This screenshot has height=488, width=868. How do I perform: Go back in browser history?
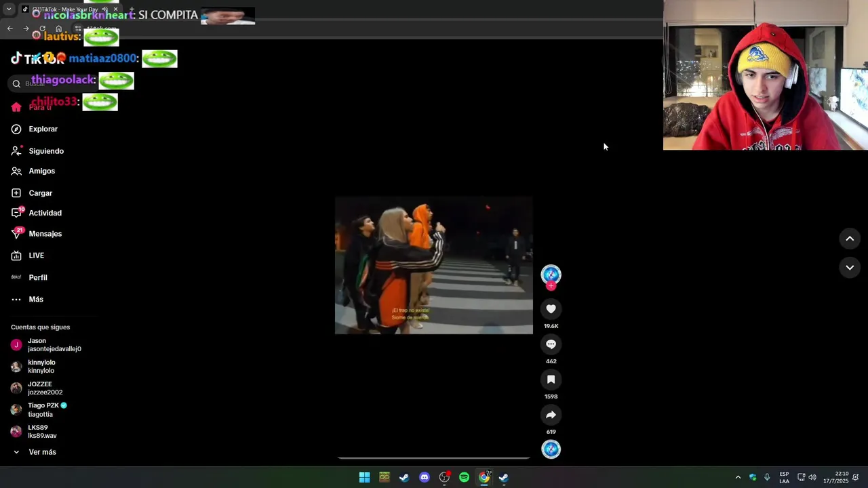(x=9, y=28)
